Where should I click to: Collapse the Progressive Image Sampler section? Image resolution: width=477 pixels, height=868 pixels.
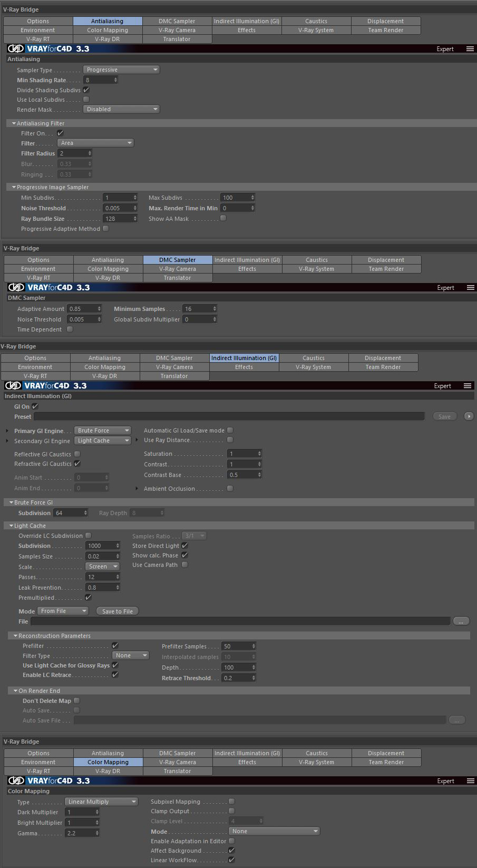click(x=14, y=187)
